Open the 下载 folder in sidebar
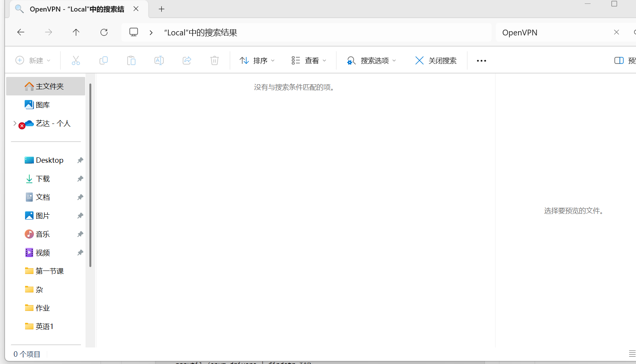 click(x=43, y=179)
